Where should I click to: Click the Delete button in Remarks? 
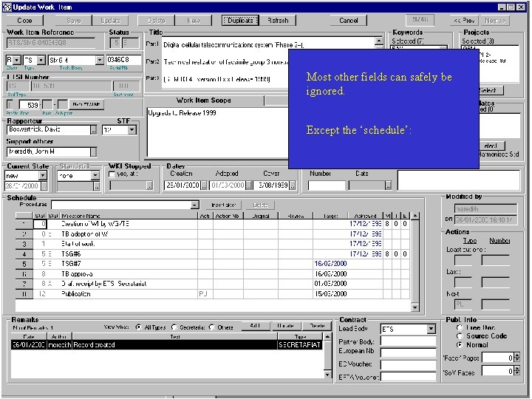[317, 326]
